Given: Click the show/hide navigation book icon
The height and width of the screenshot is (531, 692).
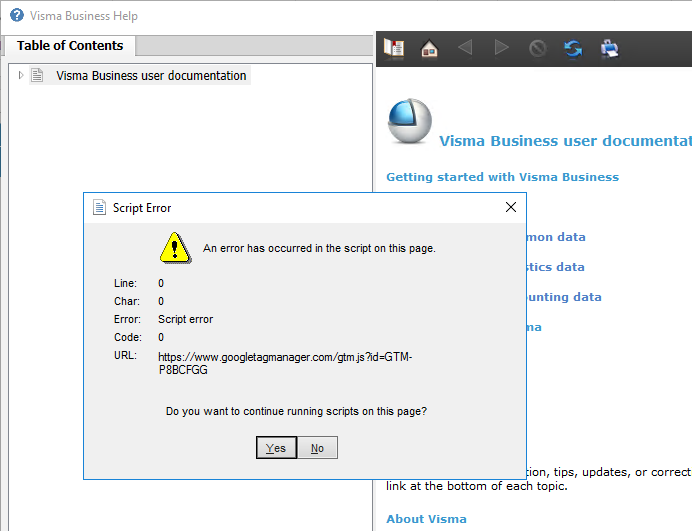Looking at the screenshot, I should (394, 48).
